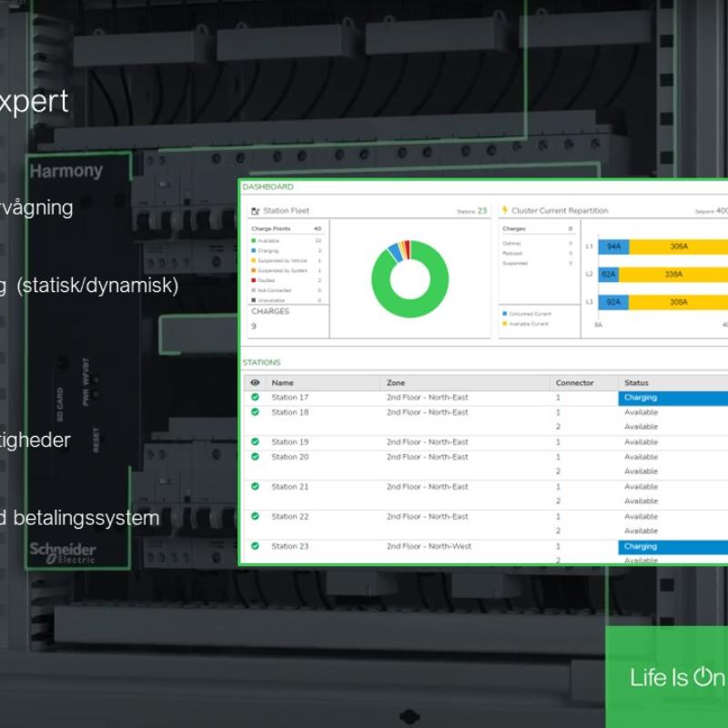Click the 'Reduced' charges row

coord(537,253)
